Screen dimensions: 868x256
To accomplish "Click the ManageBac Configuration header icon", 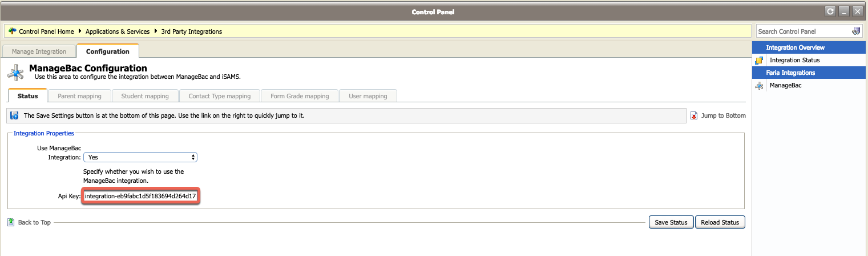I will [16, 73].
